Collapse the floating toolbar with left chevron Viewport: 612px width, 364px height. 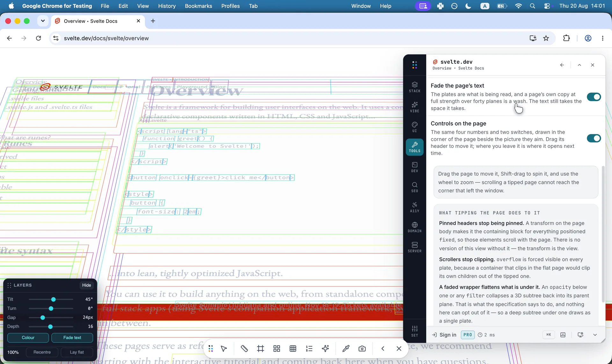point(382,349)
